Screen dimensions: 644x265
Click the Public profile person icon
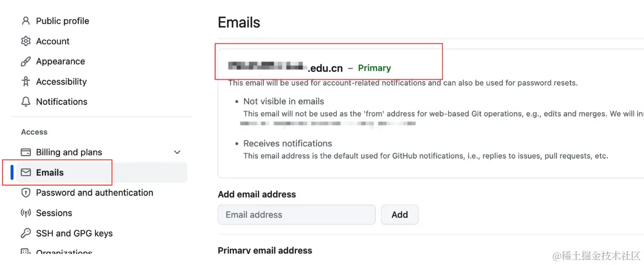pyautogui.click(x=25, y=21)
